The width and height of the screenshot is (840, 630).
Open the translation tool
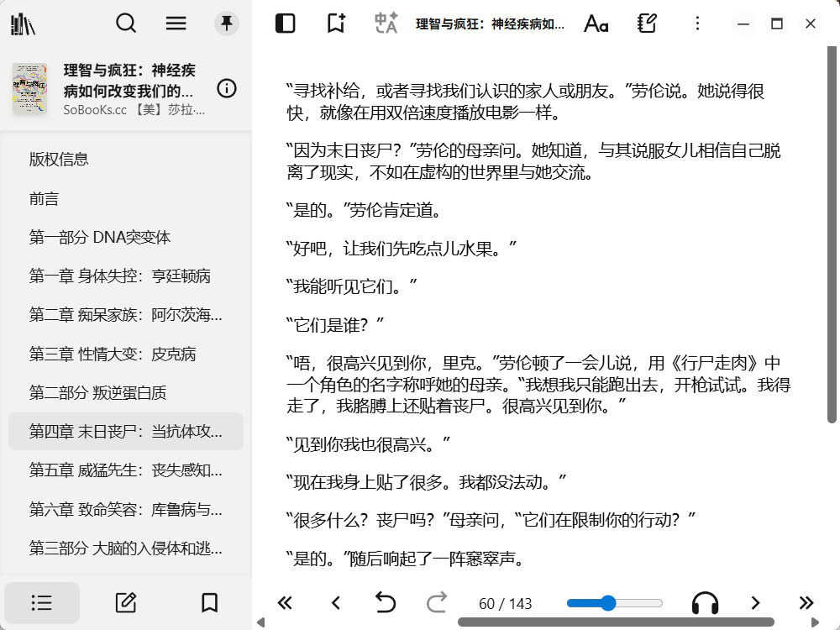(385, 24)
